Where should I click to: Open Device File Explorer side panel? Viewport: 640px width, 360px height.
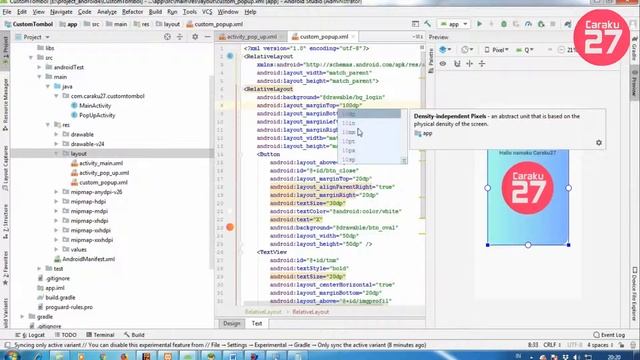[x=635, y=294]
